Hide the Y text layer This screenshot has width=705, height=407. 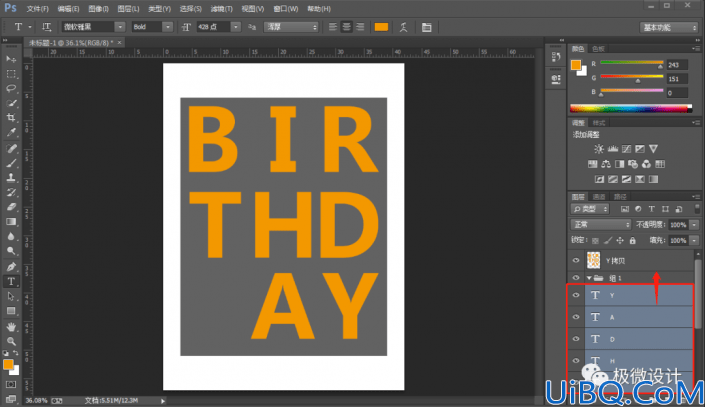[576, 295]
